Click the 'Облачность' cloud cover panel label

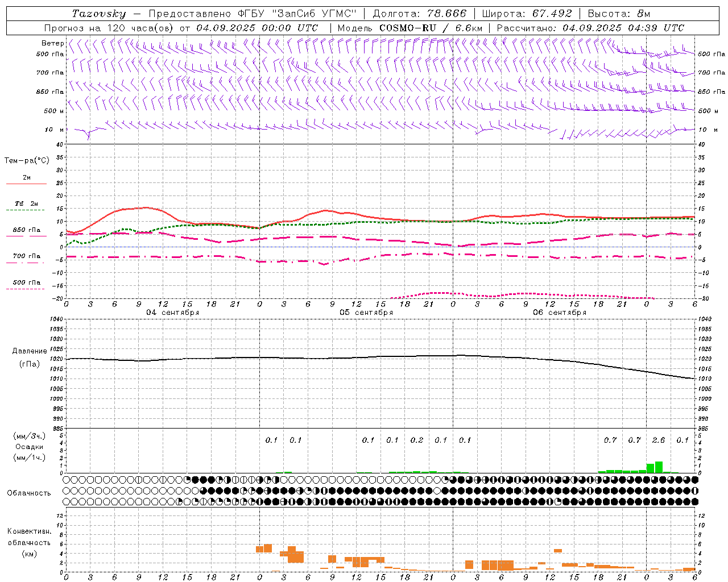(29, 493)
